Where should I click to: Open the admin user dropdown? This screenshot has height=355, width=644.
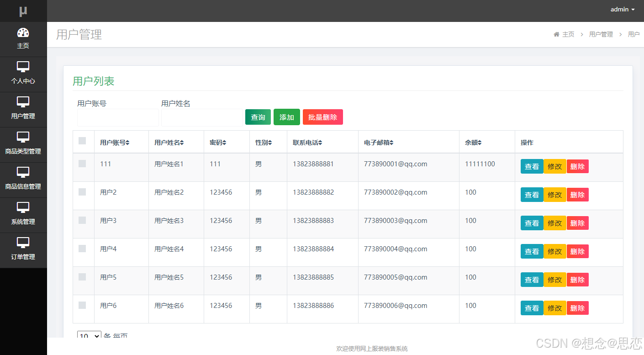click(623, 9)
